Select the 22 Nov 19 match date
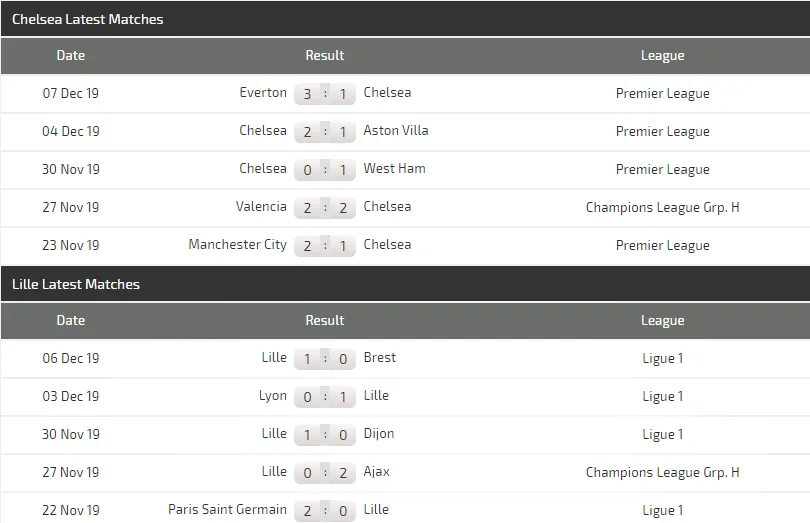The width and height of the screenshot is (810, 523). click(71, 510)
